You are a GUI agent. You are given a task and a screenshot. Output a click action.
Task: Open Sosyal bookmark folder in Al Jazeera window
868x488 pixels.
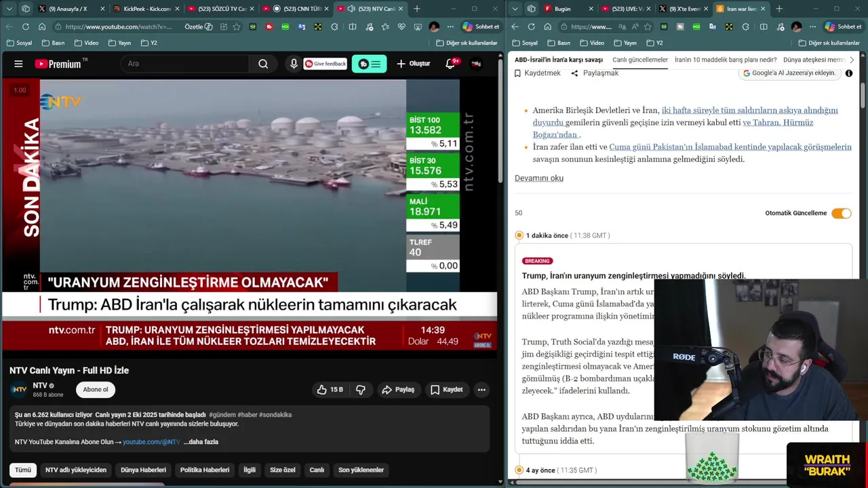point(524,43)
